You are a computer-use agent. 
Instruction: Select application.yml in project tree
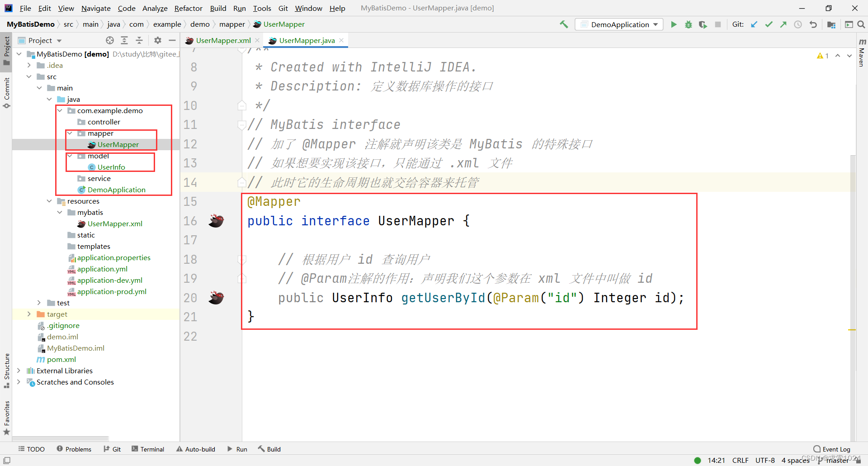point(102,269)
